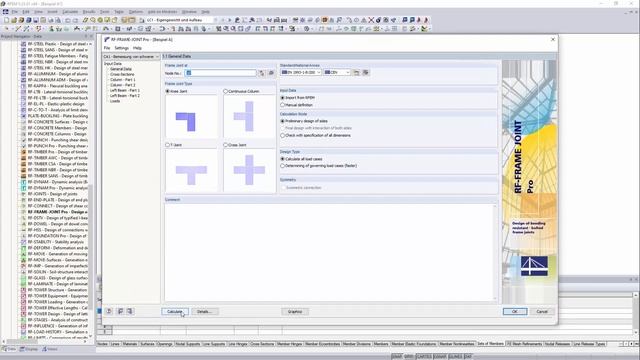Click the RF-LAMINATE module icon
The image size is (640, 360).
pos(24,284)
